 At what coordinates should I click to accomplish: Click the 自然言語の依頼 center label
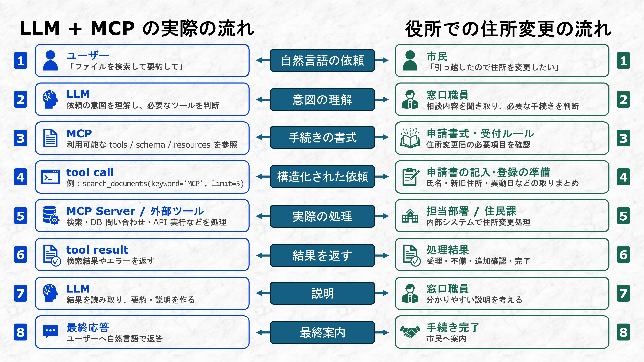click(x=322, y=60)
